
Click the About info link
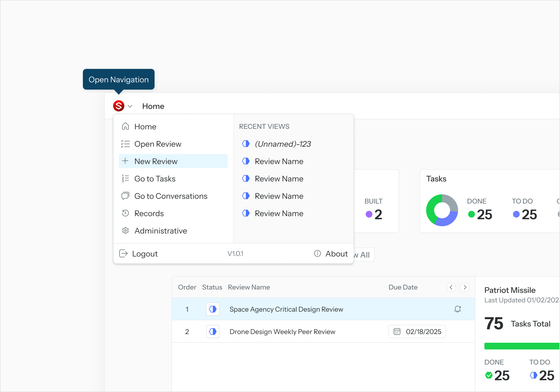pyautogui.click(x=331, y=254)
